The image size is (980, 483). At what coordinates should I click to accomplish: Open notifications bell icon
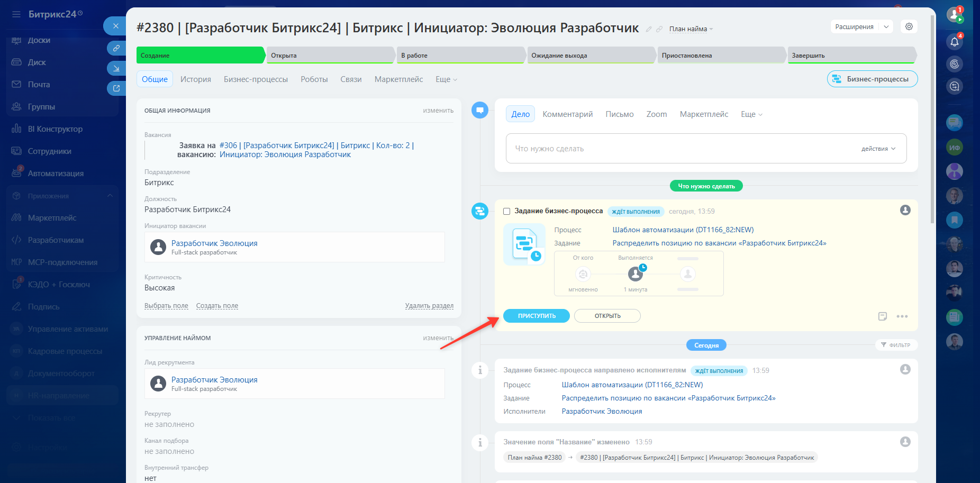(955, 42)
